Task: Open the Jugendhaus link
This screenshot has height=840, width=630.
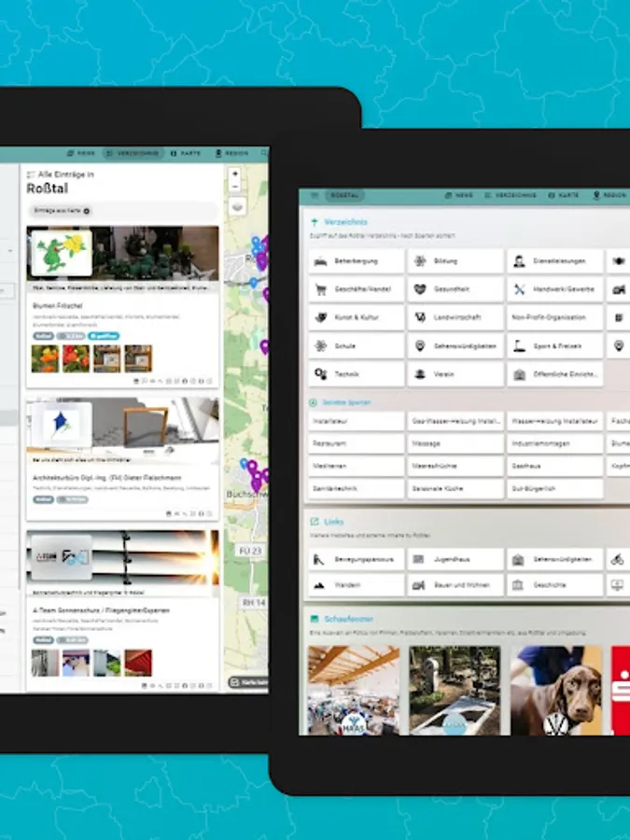Action: [x=455, y=559]
